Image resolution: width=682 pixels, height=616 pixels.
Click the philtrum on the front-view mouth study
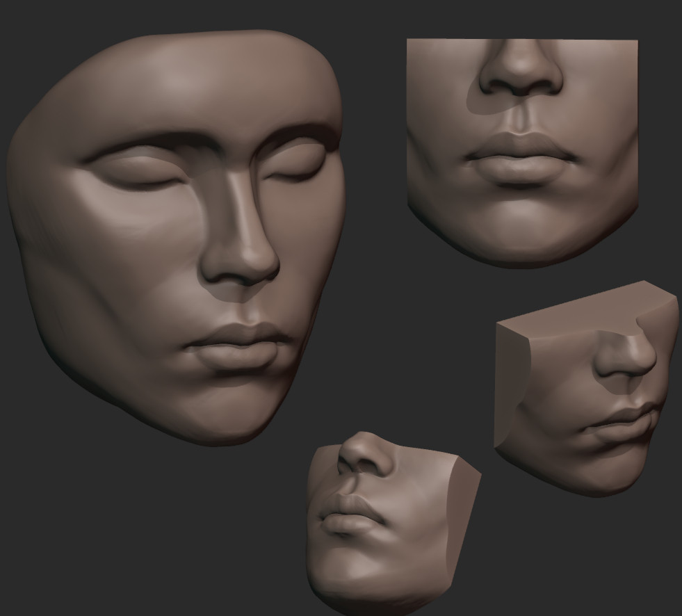pos(520,118)
